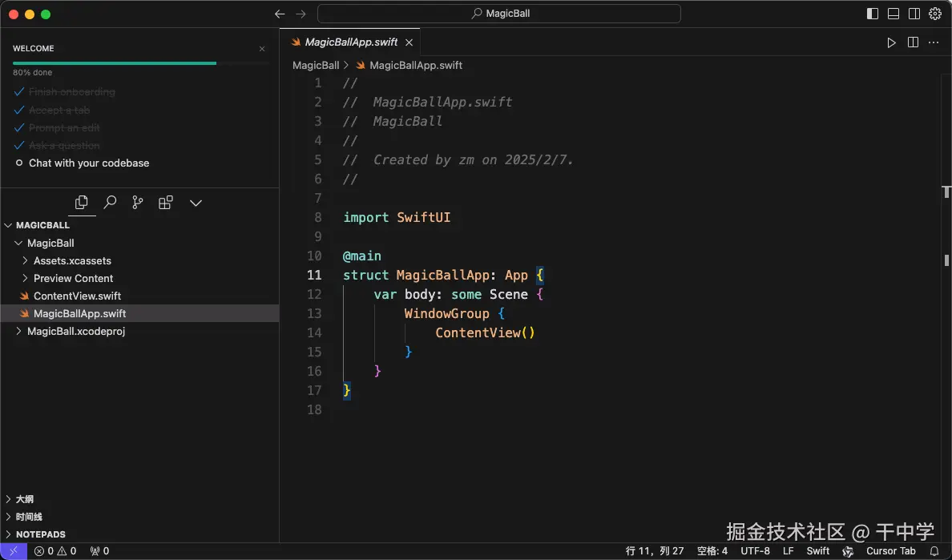
Task: Open the Explorer files view icon
Action: click(x=82, y=203)
